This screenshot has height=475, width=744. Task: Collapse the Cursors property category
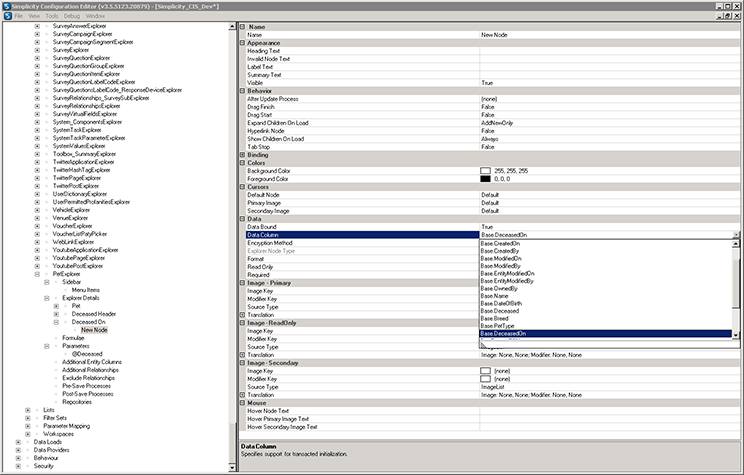(x=242, y=187)
